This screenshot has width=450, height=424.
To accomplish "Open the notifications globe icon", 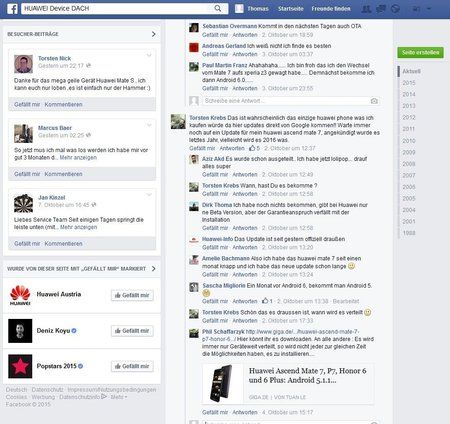I will (x=395, y=9).
